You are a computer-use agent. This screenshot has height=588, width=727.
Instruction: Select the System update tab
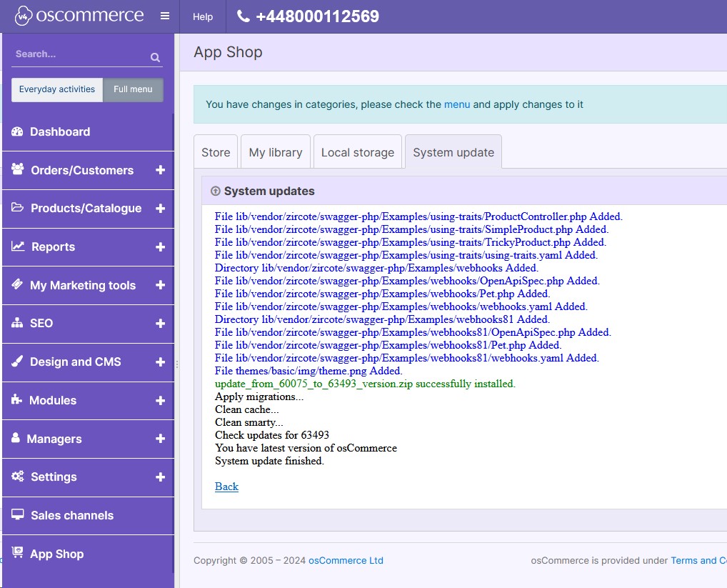tap(453, 151)
